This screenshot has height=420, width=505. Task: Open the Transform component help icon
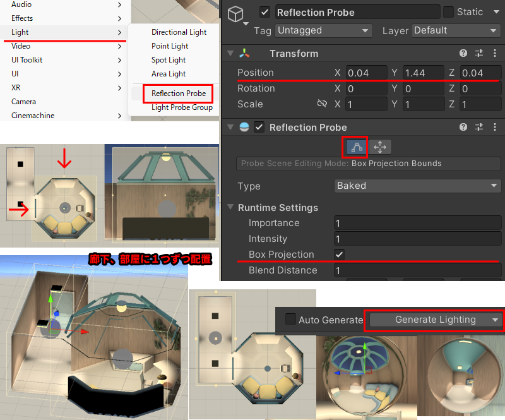pyautogui.click(x=463, y=54)
